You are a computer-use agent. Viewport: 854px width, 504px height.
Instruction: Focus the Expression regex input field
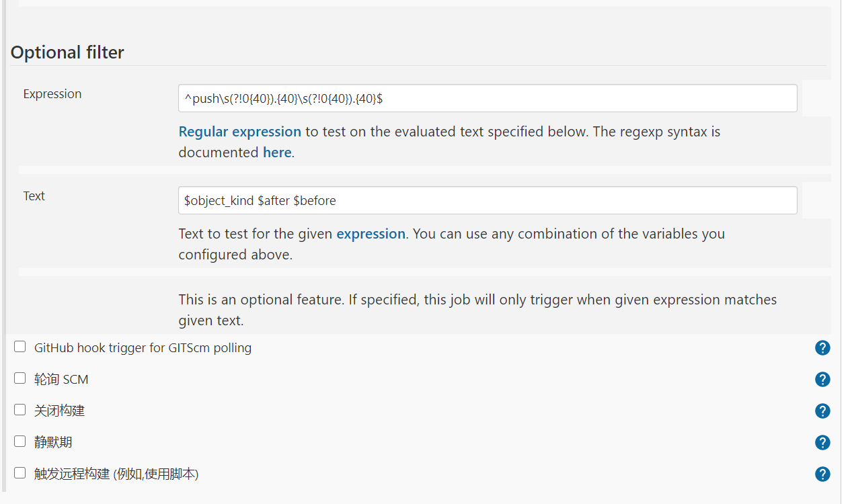coord(488,98)
